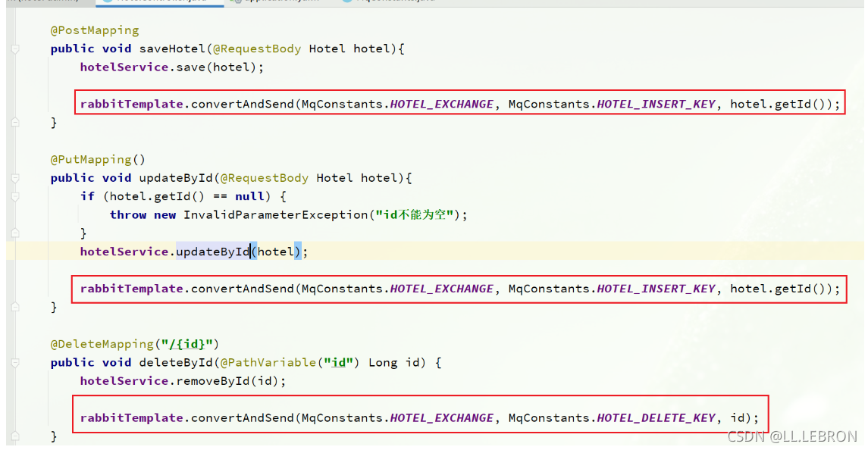
Task: Click @RequestBody in the updateById signature
Action: 265,178
